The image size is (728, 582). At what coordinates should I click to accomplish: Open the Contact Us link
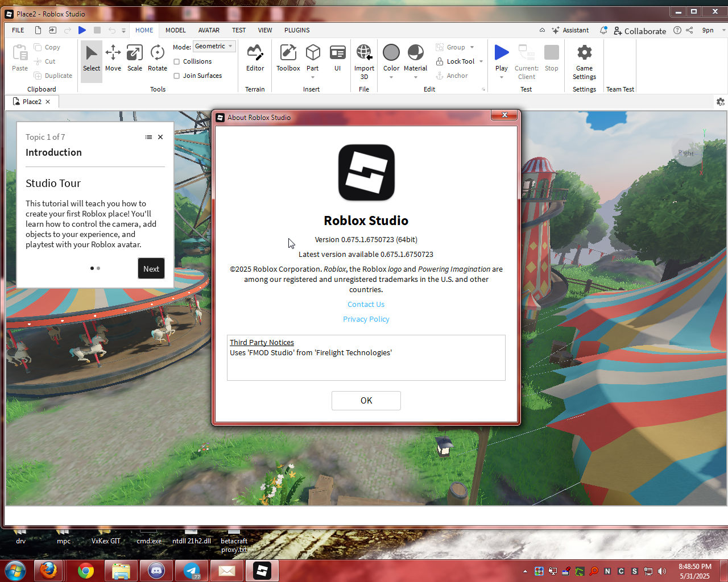pyautogui.click(x=366, y=305)
